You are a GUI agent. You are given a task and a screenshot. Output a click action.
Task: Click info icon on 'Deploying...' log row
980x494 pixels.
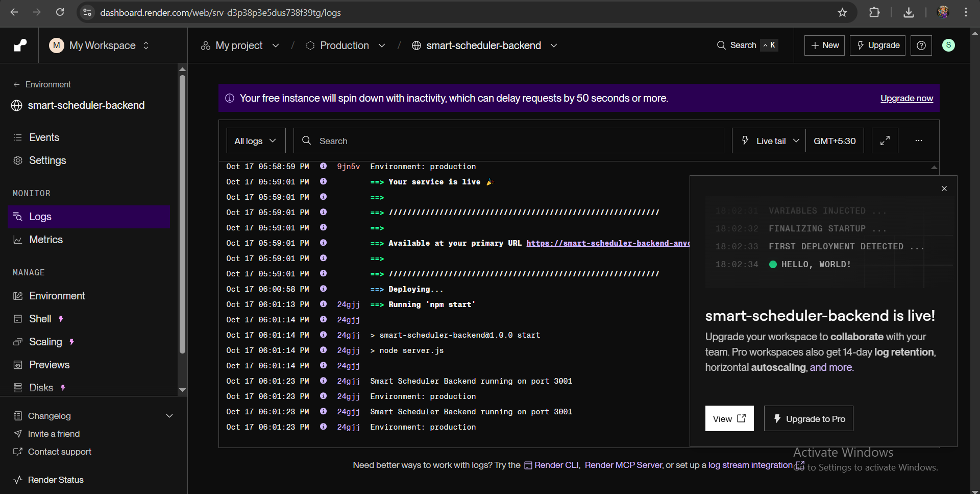(x=323, y=289)
